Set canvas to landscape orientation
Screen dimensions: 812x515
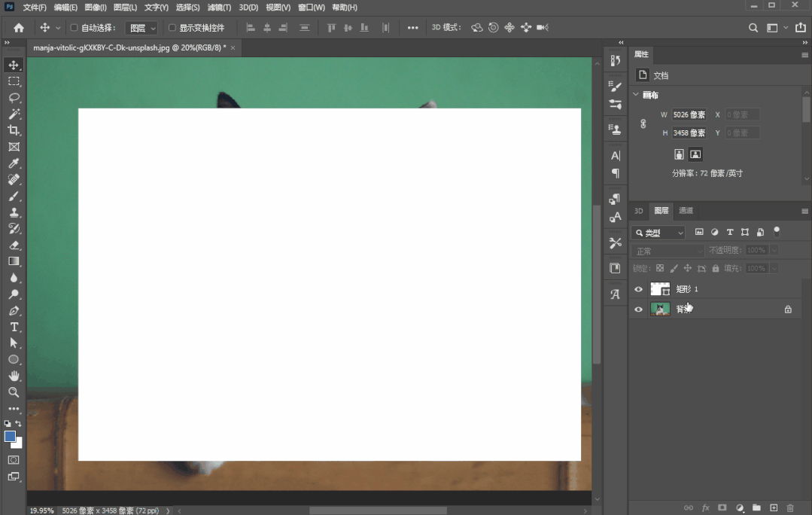pyautogui.click(x=695, y=154)
